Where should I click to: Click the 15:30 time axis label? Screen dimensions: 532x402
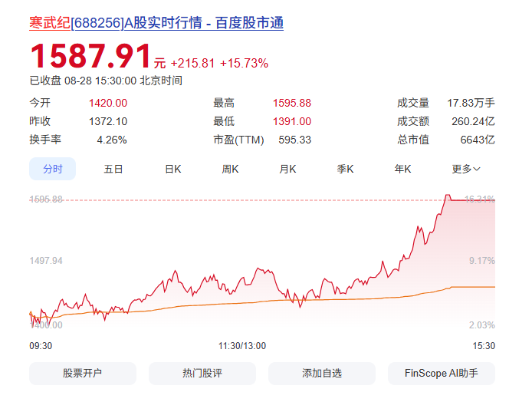(x=484, y=346)
